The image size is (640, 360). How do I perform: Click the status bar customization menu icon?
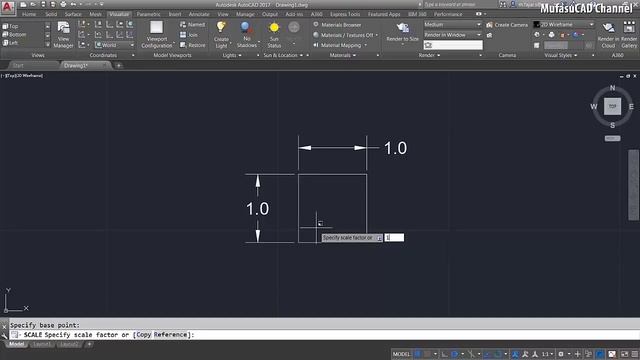(635, 354)
